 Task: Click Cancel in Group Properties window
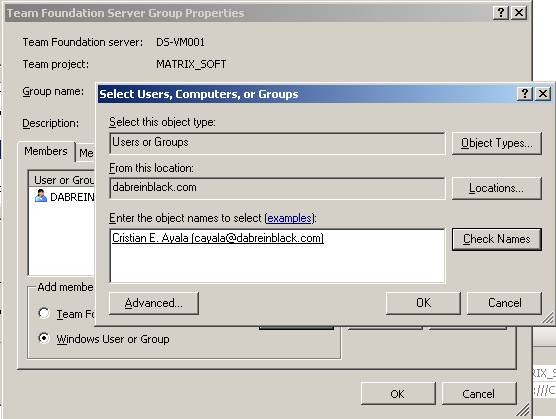tap(478, 394)
